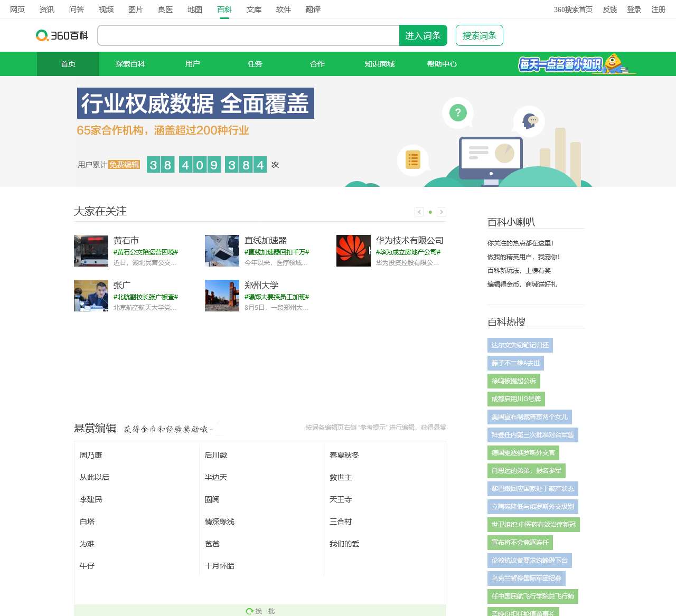Click the #华为成立房地产公司# topic tag
Image resolution: width=676 pixels, height=616 pixels.
[408, 252]
